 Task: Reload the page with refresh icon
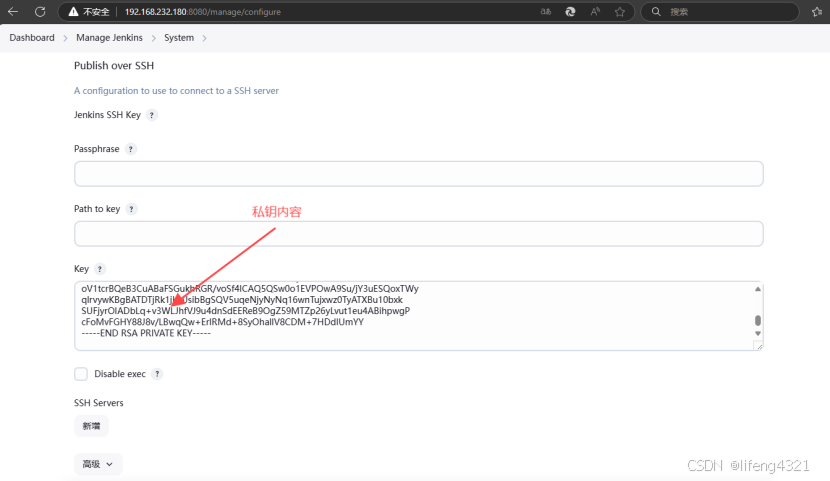[40, 11]
